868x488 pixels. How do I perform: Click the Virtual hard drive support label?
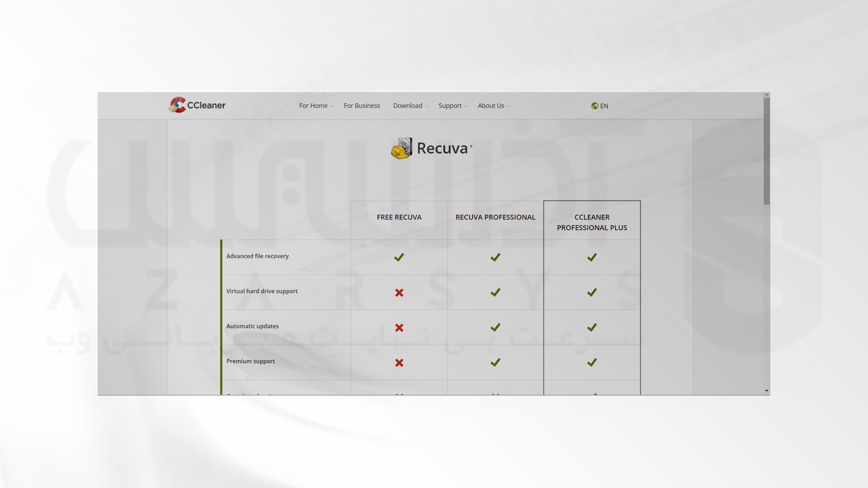pyautogui.click(x=262, y=291)
